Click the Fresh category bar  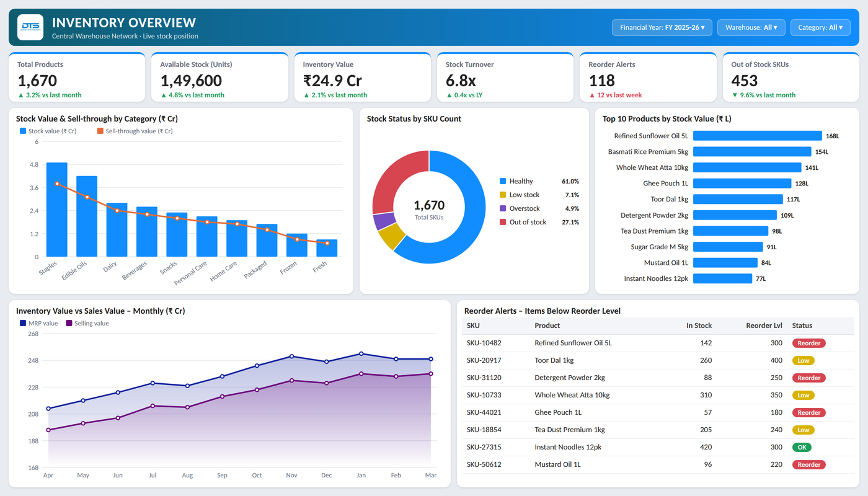coord(327,248)
